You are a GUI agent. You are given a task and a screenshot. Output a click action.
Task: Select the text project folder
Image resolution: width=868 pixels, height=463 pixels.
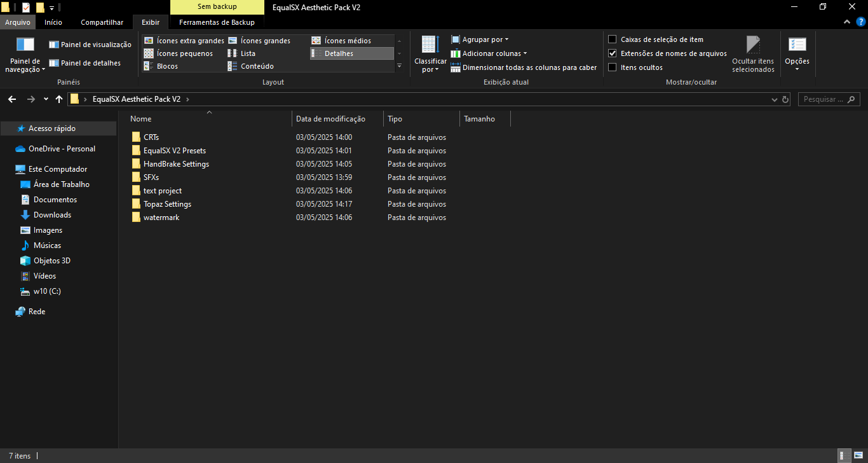pyautogui.click(x=163, y=191)
